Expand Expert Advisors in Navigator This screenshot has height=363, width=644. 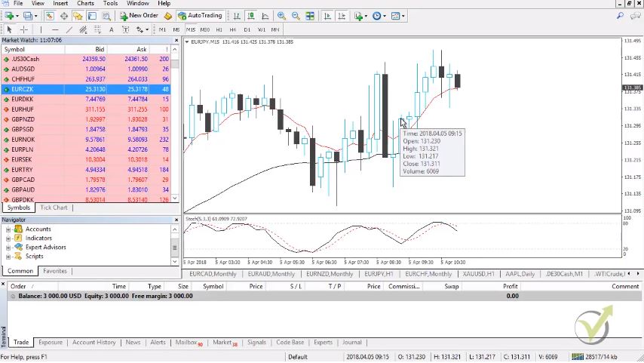[x=8, y=248]
